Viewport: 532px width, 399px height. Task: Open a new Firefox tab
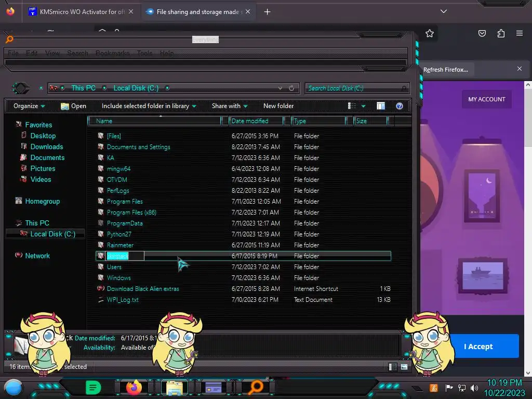coord(267,11)
